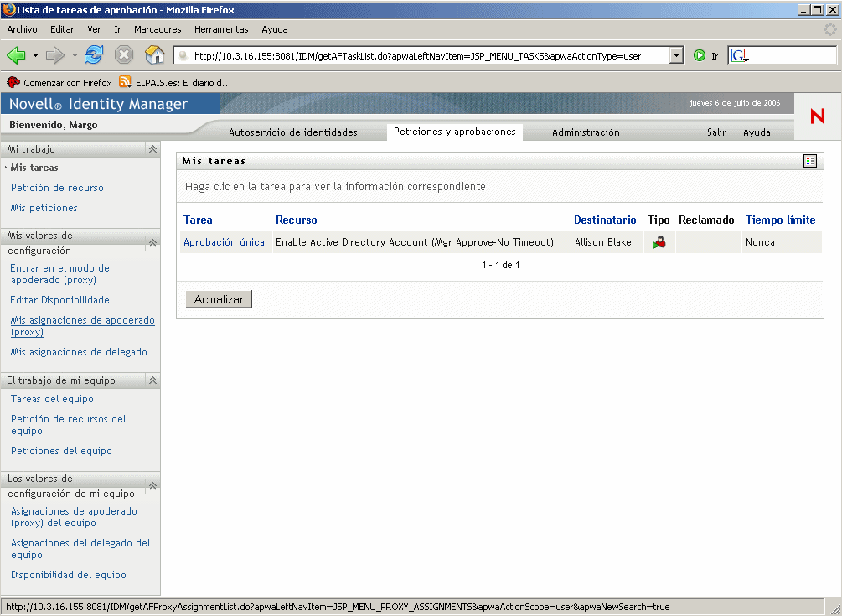Viewport: 842px width, 616px height.
Task: Open Asignaciones de apoderado (proxy) del equipo
Action: coord(74,517)
